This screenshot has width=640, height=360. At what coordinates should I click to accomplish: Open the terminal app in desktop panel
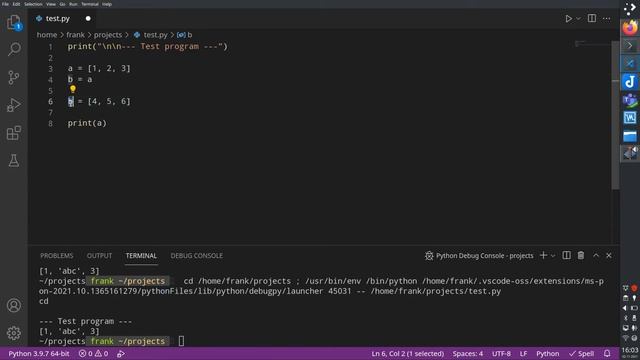(x=630, y=45)
